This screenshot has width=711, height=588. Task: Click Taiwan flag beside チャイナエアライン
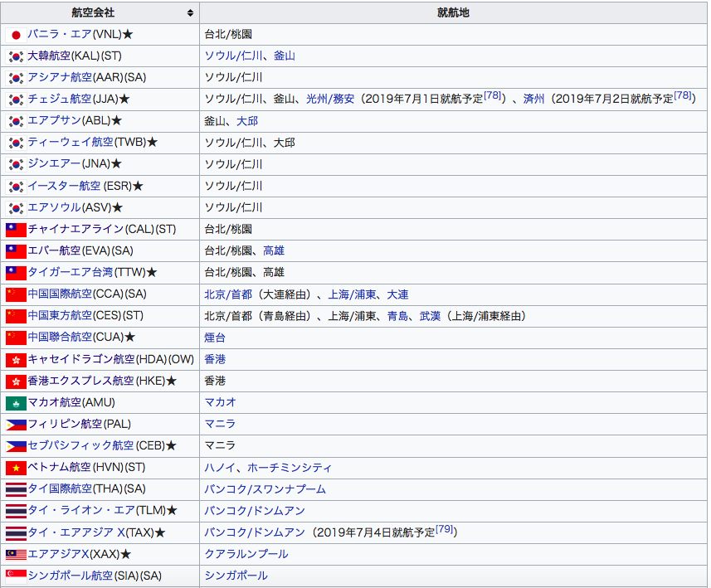(x=16, y=230)
